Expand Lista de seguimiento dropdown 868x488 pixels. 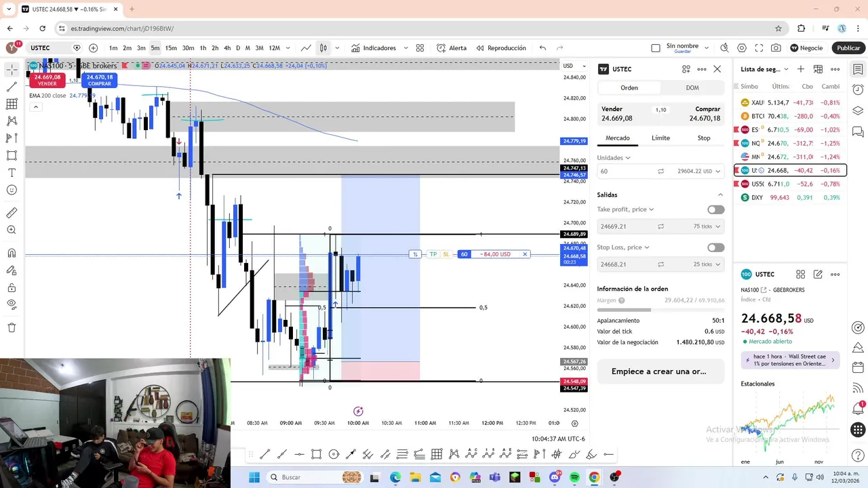pyautogui.click(x=786, y=69)
